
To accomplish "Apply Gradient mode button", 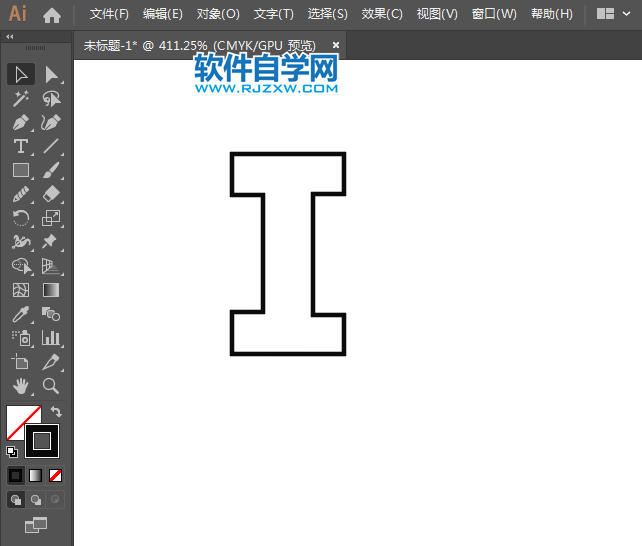I will pos(36,476).
